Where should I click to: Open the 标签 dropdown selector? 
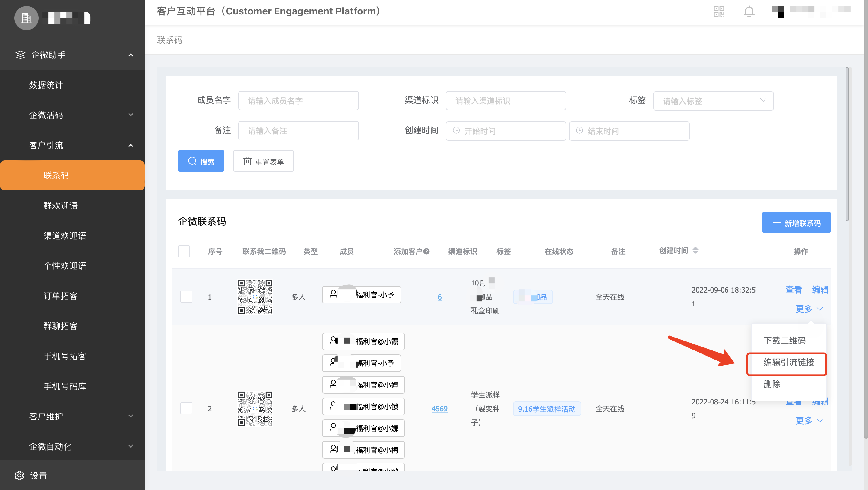click(x=713, y=101)
